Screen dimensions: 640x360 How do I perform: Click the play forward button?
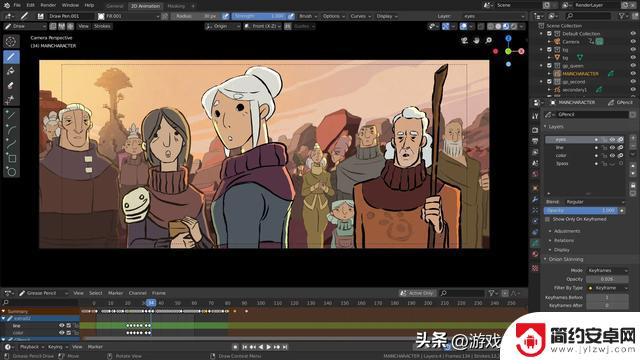[269, 347]
